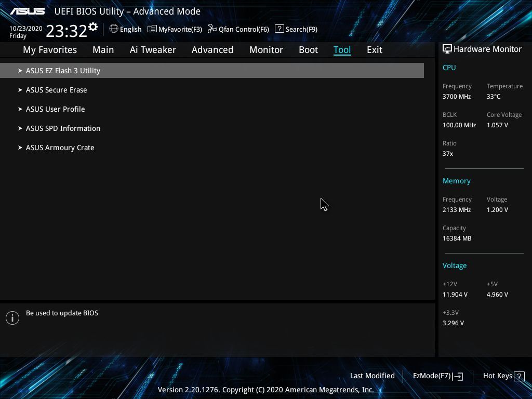This screenshot has width=532, height=399.
Task: Show Hot Keys help
Action: click(503, 376)
